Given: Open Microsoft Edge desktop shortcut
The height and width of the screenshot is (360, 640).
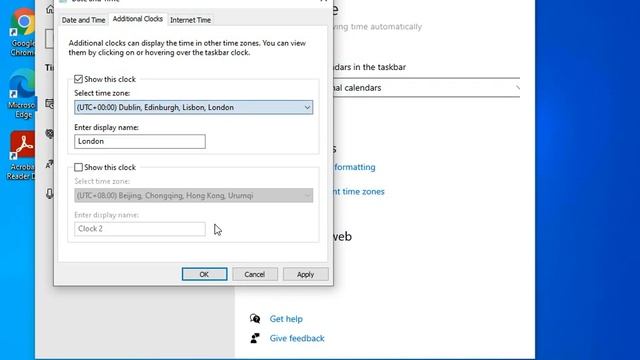Looking at the screenshot, I should [x=22, y=95].
